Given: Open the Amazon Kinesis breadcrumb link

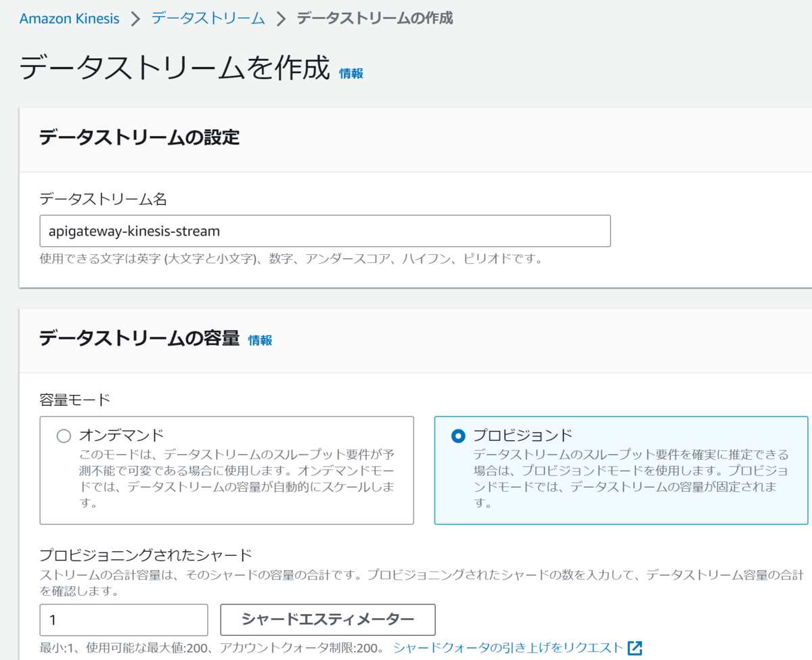Looking at the screenshot, I should click(69, 18).
